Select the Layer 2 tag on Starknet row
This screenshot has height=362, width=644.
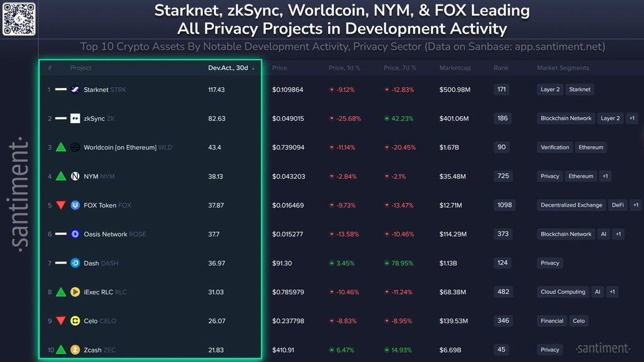coord(550,90)
